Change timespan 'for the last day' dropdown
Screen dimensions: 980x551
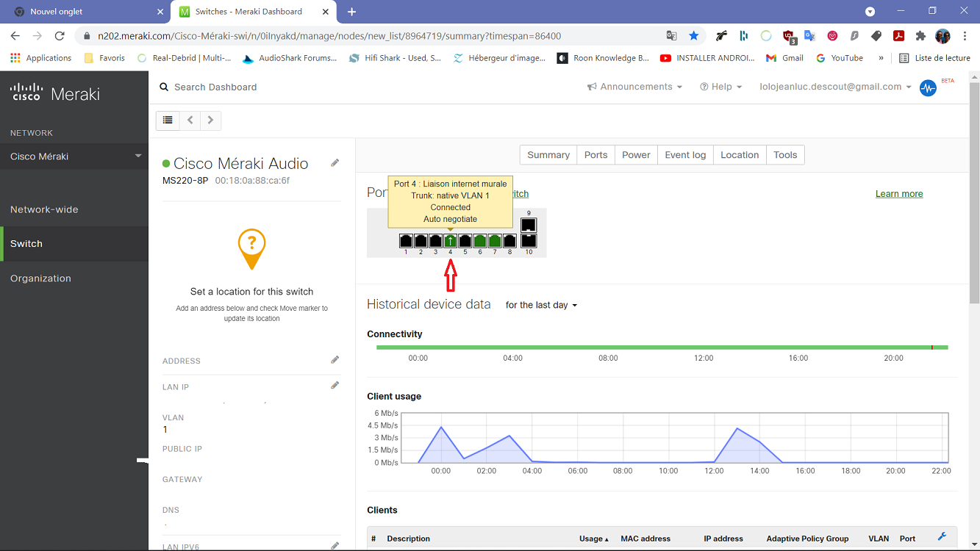pyautogui.click(x=541, y=305)
